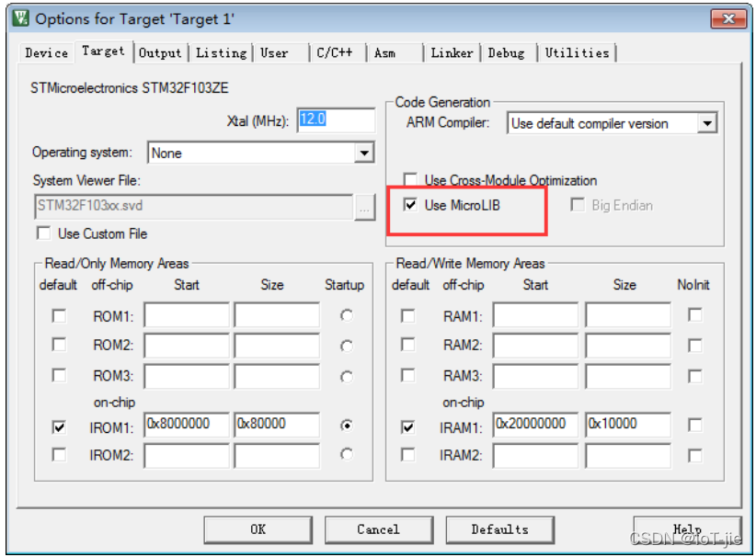Switch to the Linker tab

point(452,52)
